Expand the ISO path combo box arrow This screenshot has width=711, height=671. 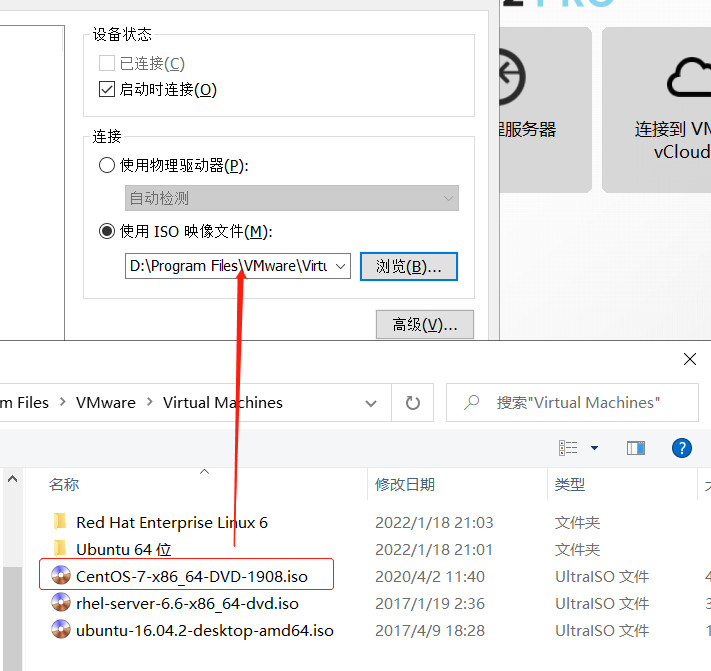click(341, 266)
